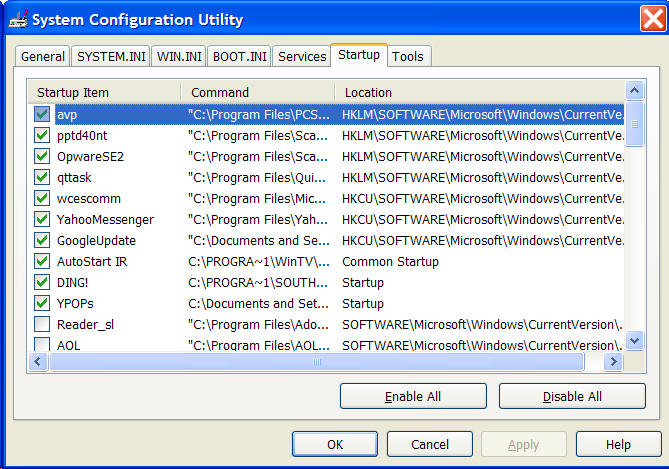Uncheck the qttask startup item
This screenshot has width=669, height=469.
[x=42, y=177]
